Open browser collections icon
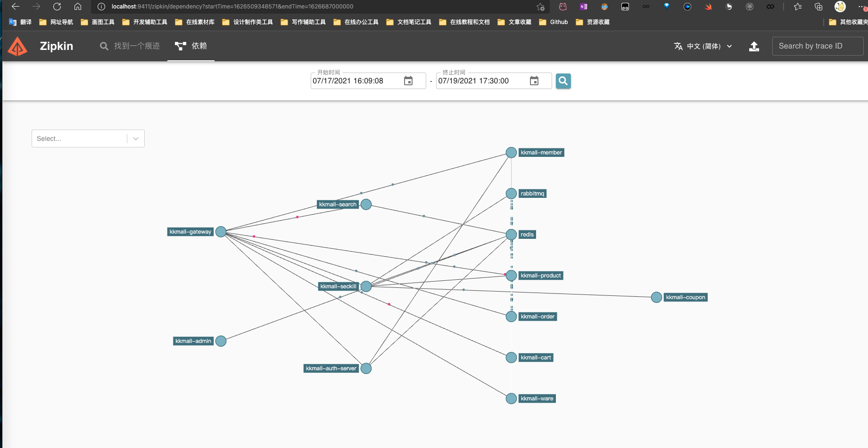The image size is (868, 448). click(818, 7)
